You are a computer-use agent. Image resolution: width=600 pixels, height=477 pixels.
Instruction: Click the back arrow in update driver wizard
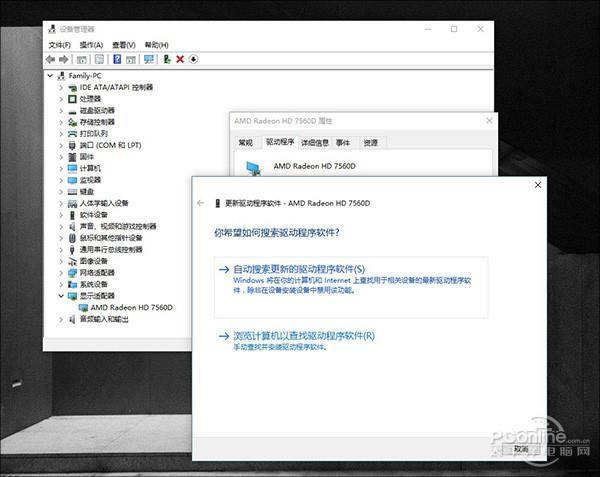coord(201,203)
